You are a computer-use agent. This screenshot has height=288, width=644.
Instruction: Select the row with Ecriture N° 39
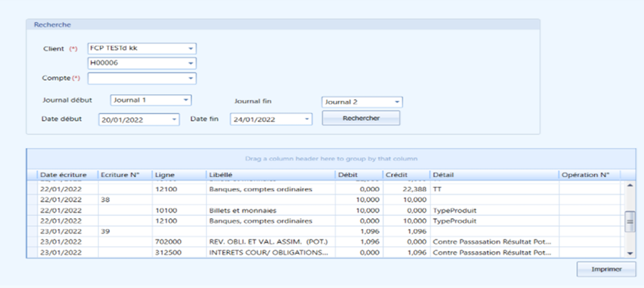(x=329, y=231)
